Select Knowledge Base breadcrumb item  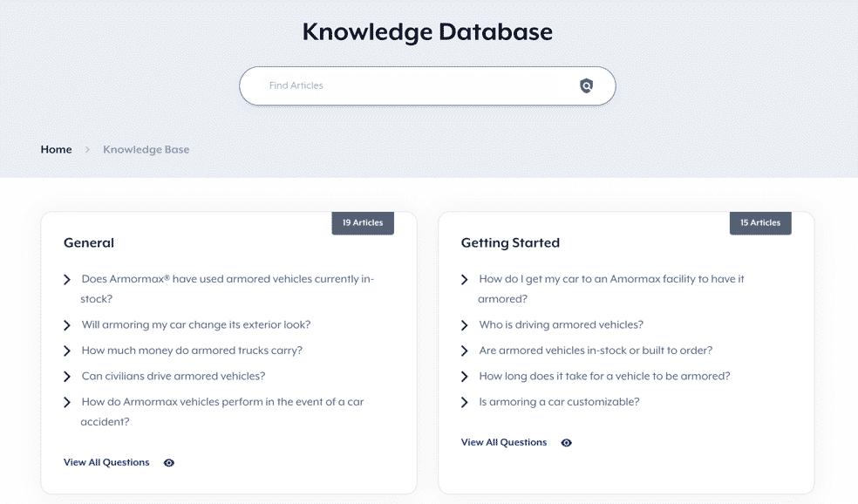(x=146, y=149)
